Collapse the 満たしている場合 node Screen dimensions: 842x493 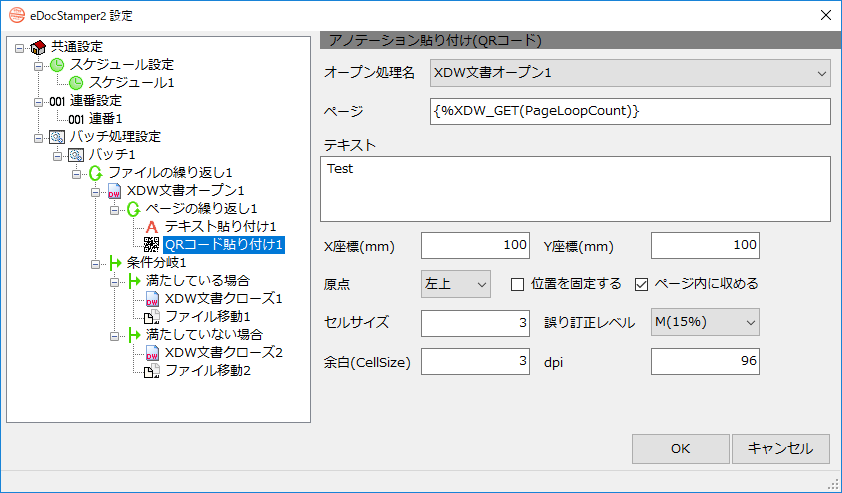point(114,282)
